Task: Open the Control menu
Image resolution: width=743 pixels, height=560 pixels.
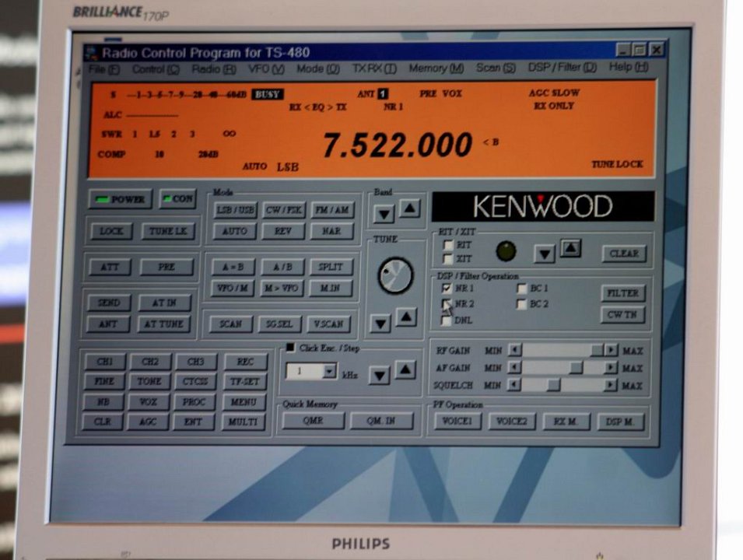Action: pyautogui.click(x=156, y=69)
